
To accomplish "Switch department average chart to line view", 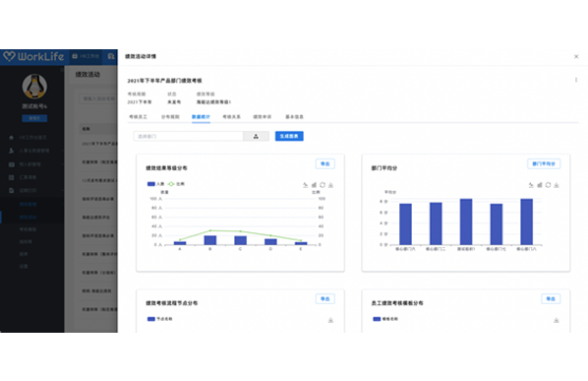I will pos(531,185).
